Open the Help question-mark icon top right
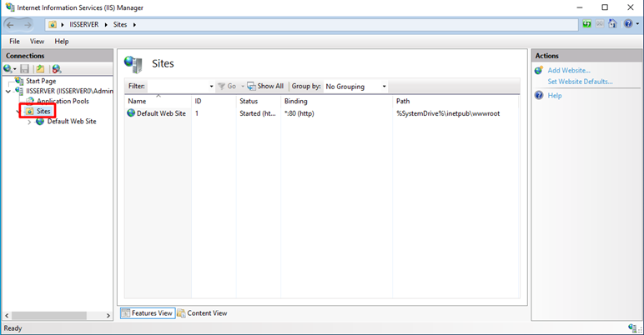644x335 pixels. pyautogui.click(x=628, y=24)
